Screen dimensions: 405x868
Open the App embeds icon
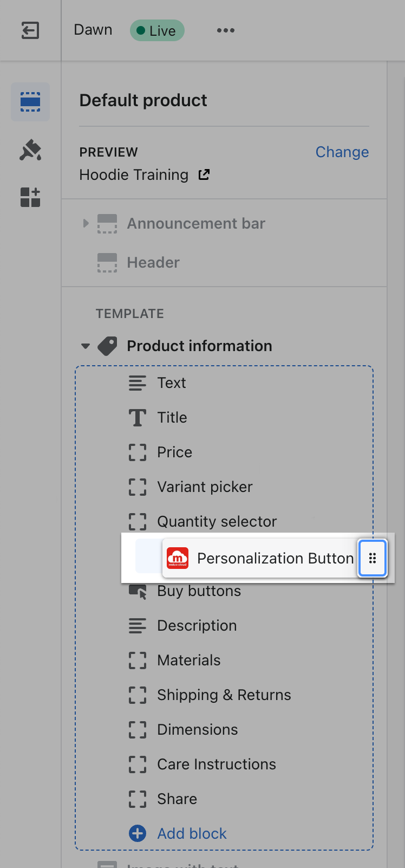pyautogui.click(x=30, y=197)
